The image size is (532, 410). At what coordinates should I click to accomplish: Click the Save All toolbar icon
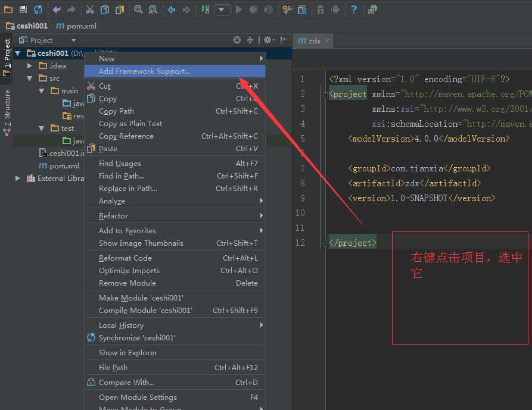coord(23,10)
